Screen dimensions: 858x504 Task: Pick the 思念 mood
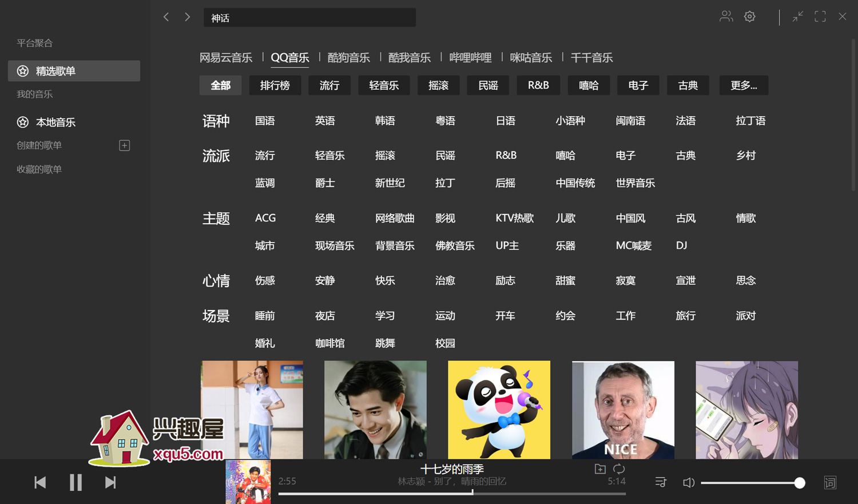click(745, 280)
